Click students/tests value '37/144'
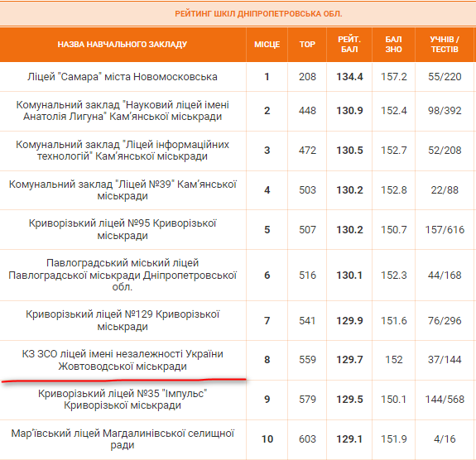Viewport: 476px width, 460px height. pos(445,360)
